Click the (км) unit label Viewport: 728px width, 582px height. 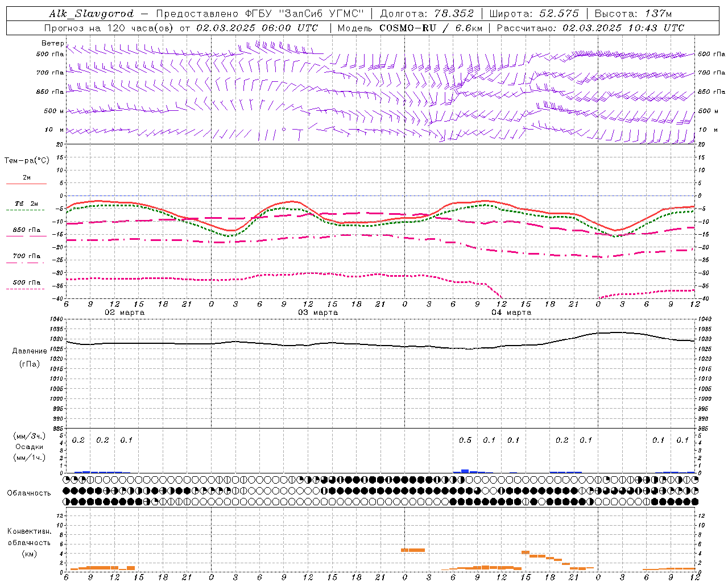point(29,554)
